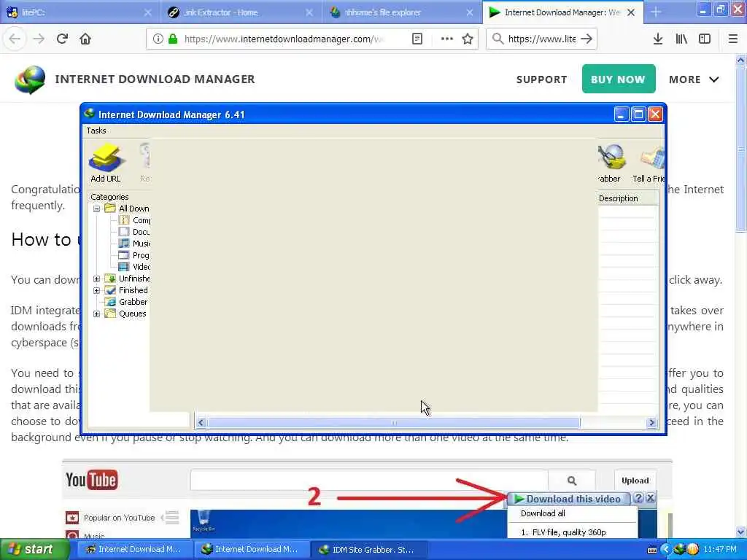Click the SUPPORT link on the website

(542, 79)
